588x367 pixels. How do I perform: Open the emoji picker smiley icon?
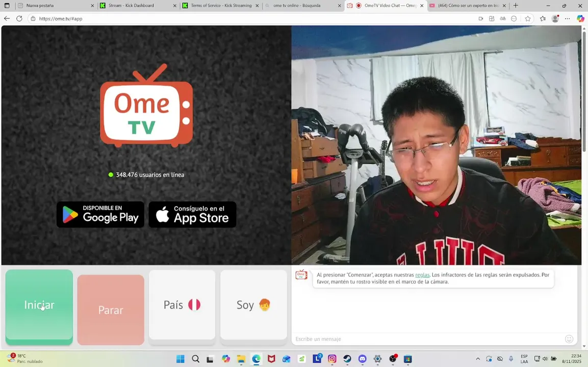(569, 339)
